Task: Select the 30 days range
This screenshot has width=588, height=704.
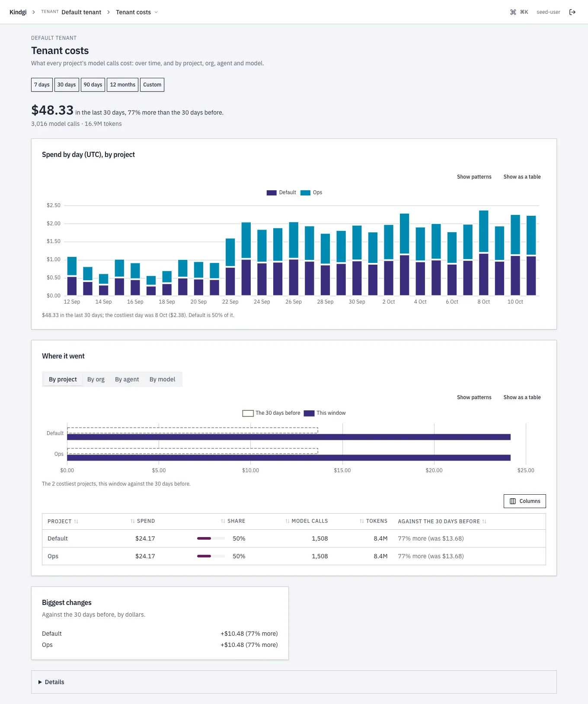Action: coord(67,85)
